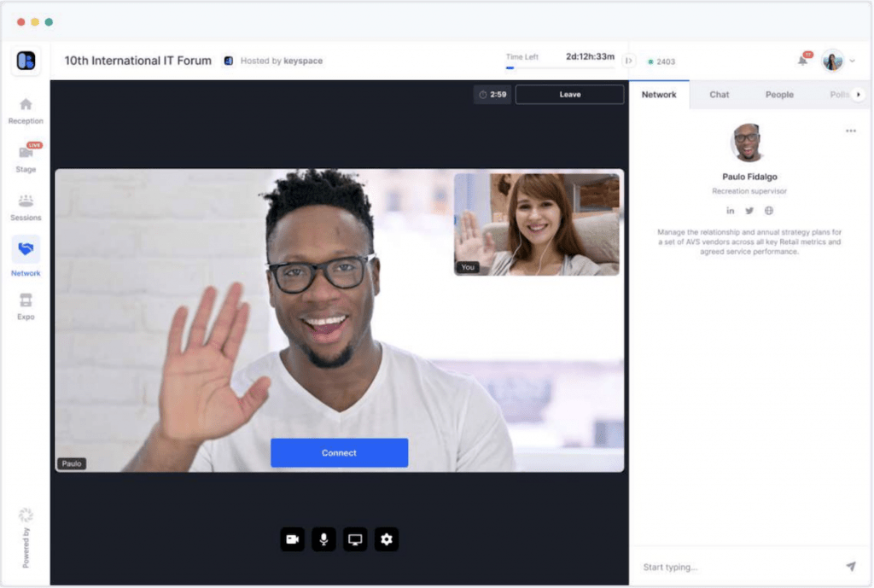
Task: Open Paulo's website globe icon
Action: (x=769, y=211)
